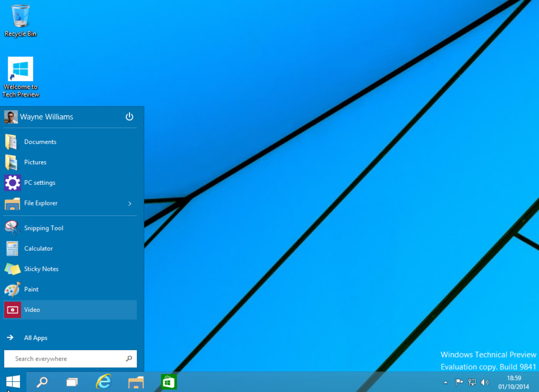The image size is (539, 392).
Task: Open Task View on the taskbar
Action: click(72, 382)
